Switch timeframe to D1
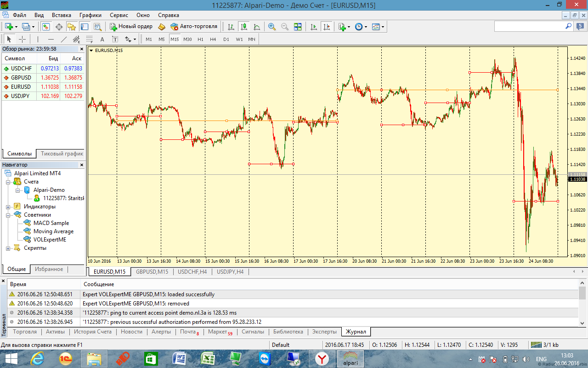 [226, 39]
